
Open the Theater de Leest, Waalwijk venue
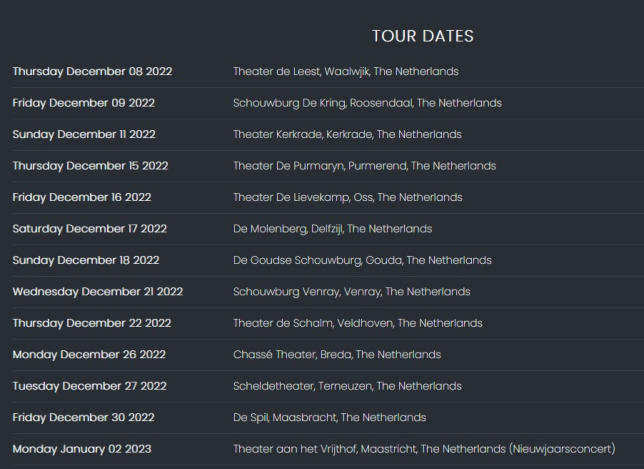(345, 72)
